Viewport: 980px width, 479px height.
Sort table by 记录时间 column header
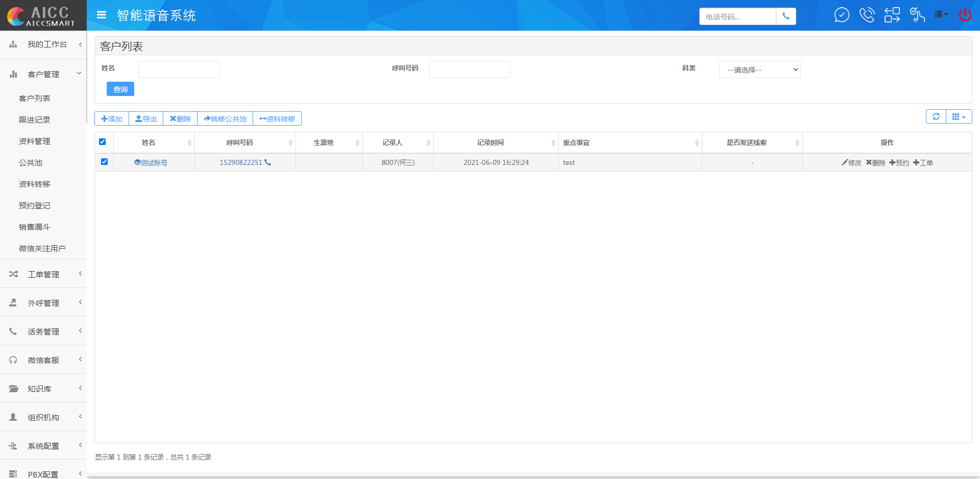coord(491,142)
